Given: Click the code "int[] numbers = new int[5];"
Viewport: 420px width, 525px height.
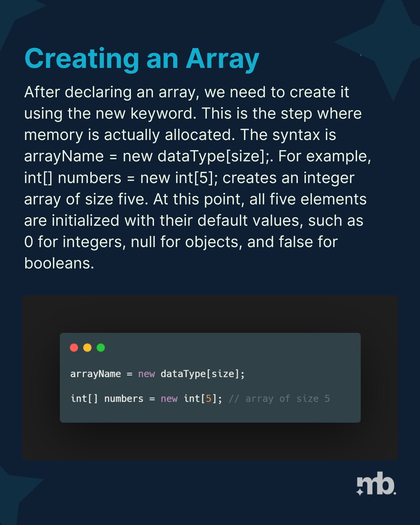Looking at the screenshot, I should click(147, 399).
